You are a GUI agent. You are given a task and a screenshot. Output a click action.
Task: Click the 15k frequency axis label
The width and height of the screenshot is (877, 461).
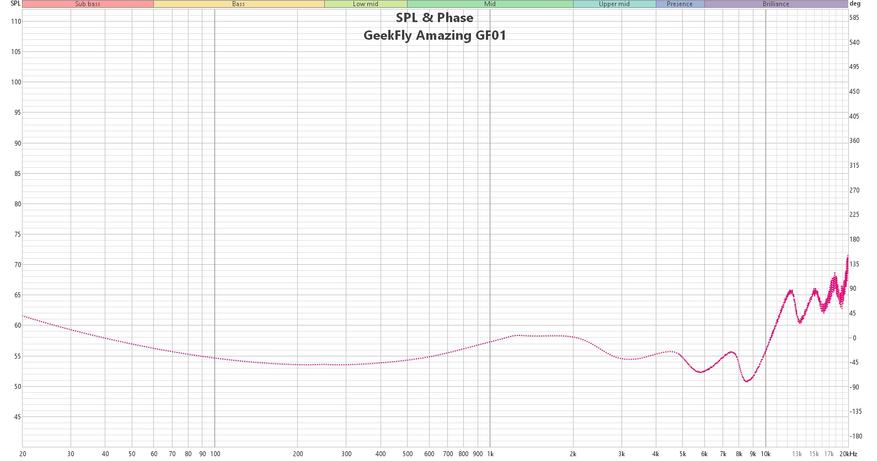814,454
